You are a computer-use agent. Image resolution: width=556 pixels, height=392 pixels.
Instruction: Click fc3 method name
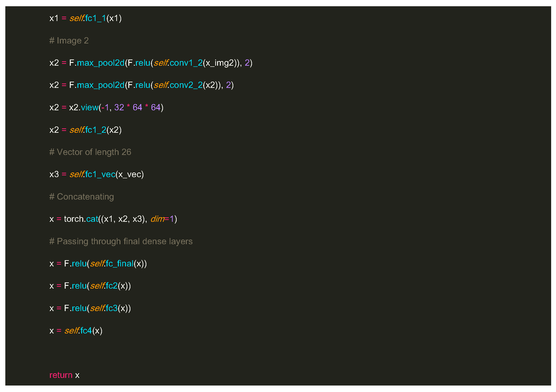click(x=112, y=308)
